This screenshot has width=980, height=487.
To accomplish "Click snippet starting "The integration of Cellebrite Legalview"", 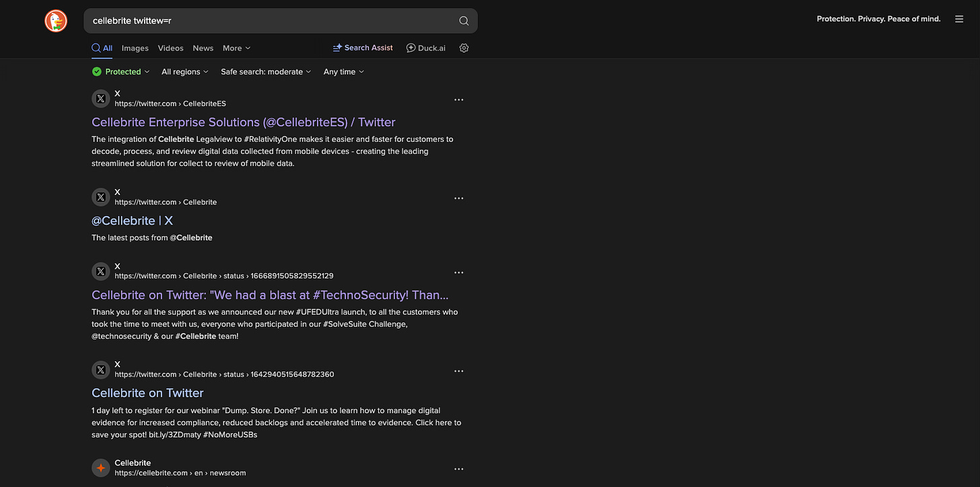I will tap(273, 151).
